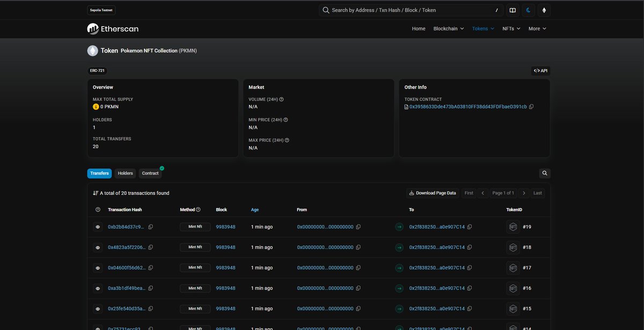The width and height of the screenshot is (644, 330).
Task: Open From address in token #19 row
Action: tap(325, 227)
